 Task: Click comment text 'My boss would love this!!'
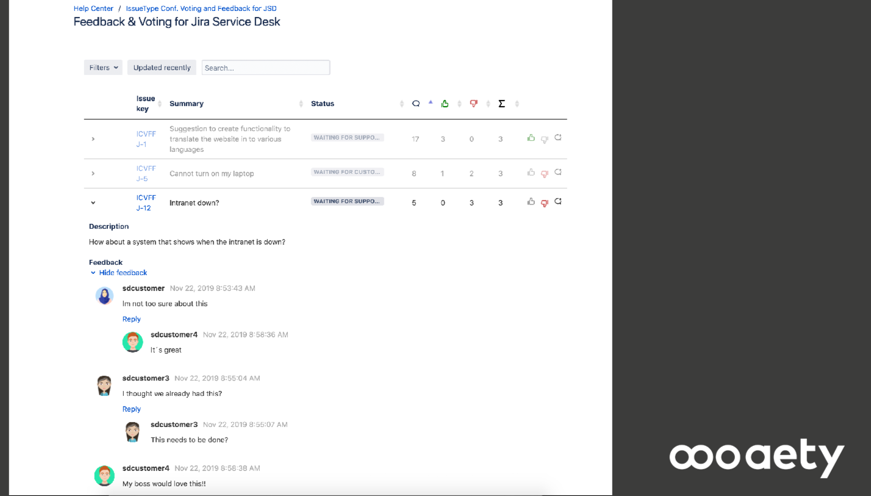pyautogui.click(x=164, y=484)
